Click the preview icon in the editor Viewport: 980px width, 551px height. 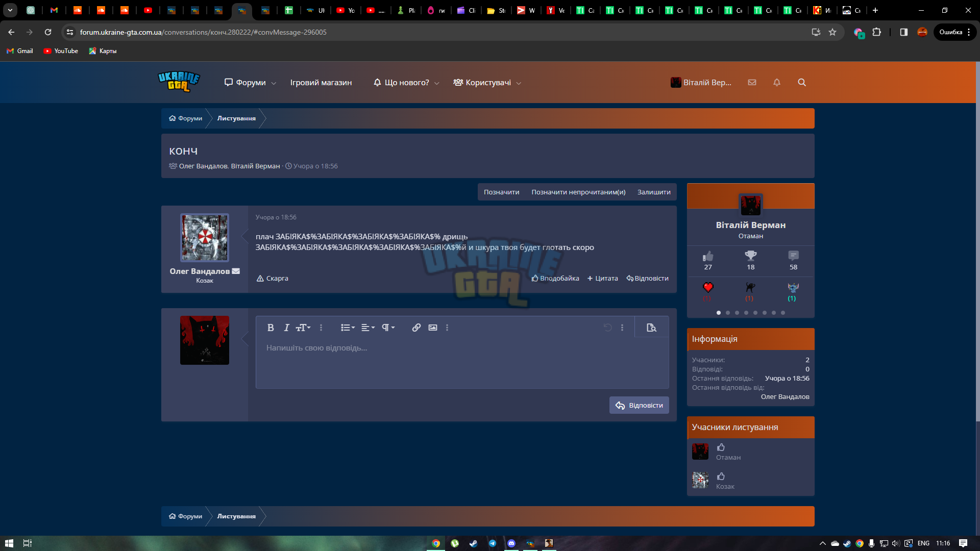[651, 328]
